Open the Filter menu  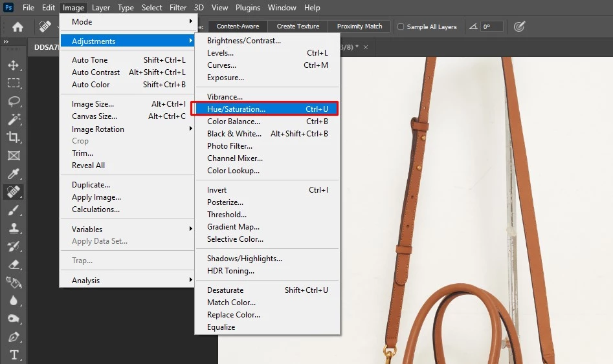tap(178, 7)
